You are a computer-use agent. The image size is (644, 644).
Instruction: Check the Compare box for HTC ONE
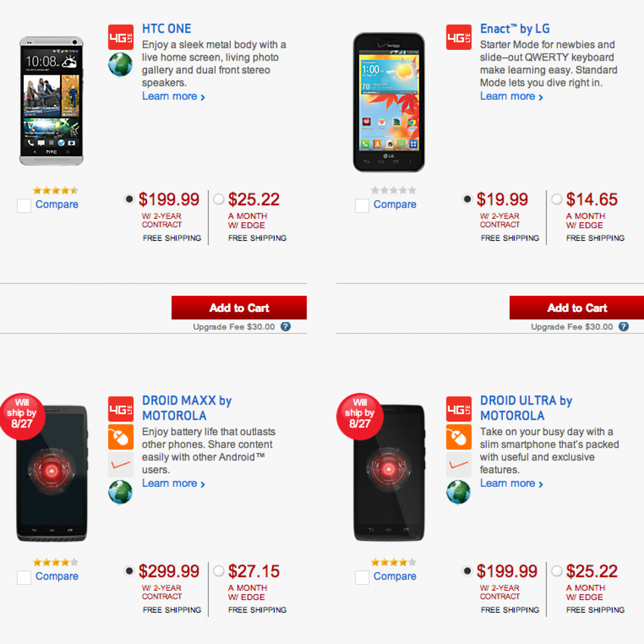pos(24,206)
